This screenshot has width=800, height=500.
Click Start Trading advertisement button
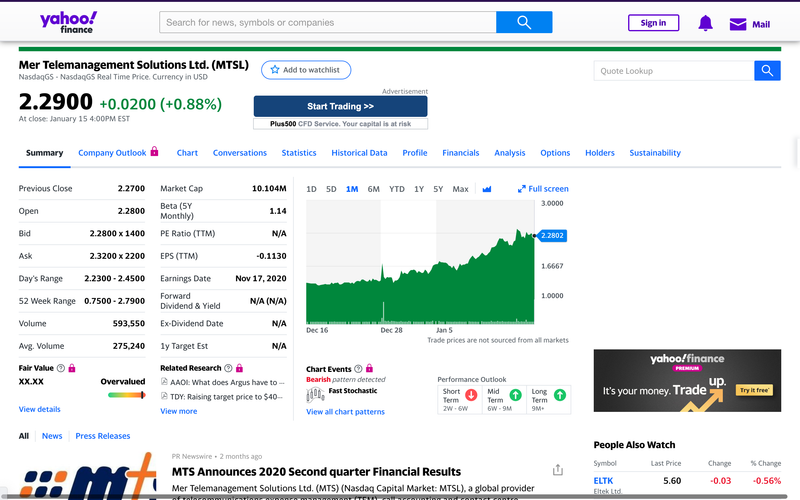pos(340,106)
